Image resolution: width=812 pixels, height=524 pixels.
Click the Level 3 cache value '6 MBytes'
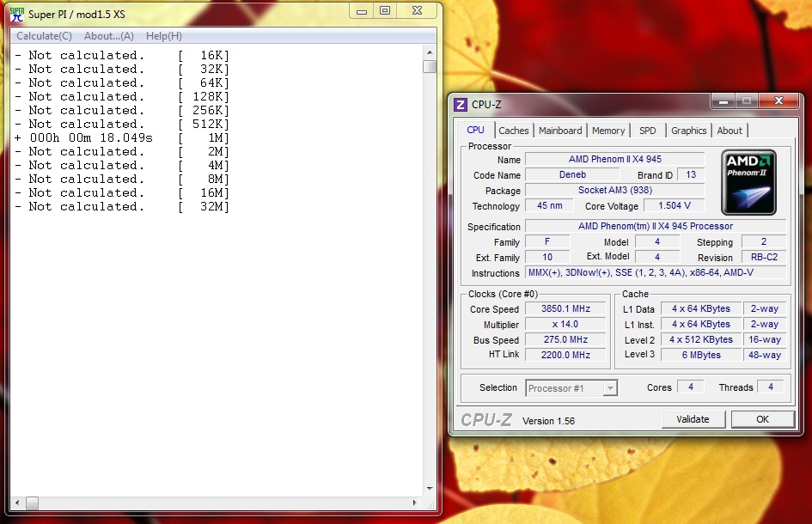click(701, 355)
